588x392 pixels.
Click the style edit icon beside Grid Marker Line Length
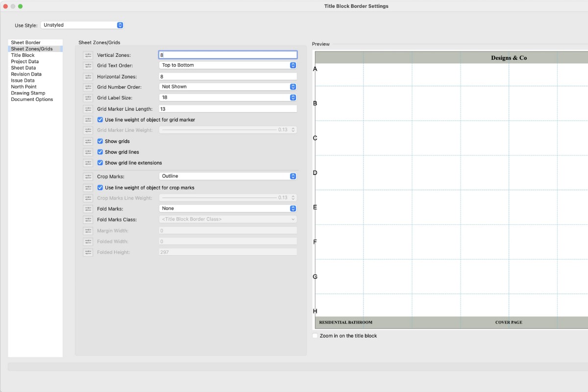point(88,108)
